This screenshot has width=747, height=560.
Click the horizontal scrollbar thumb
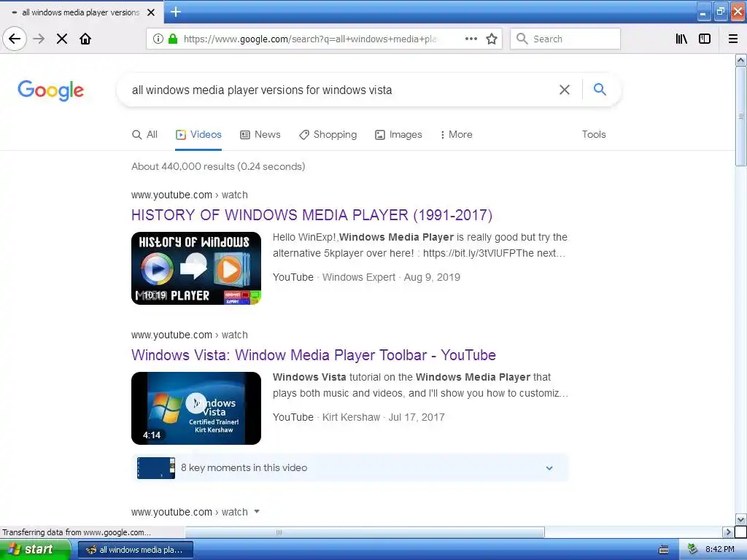click(x=365, y=532)
